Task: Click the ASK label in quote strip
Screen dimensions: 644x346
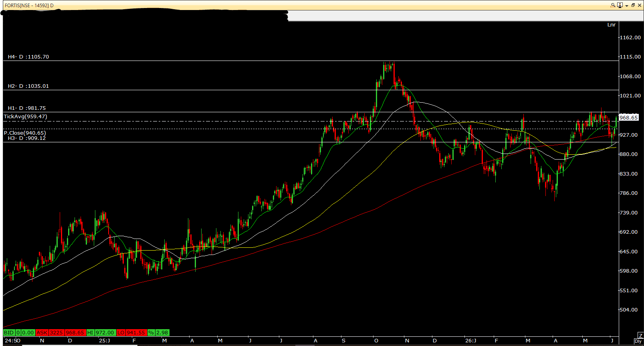Action: (42, 332)
